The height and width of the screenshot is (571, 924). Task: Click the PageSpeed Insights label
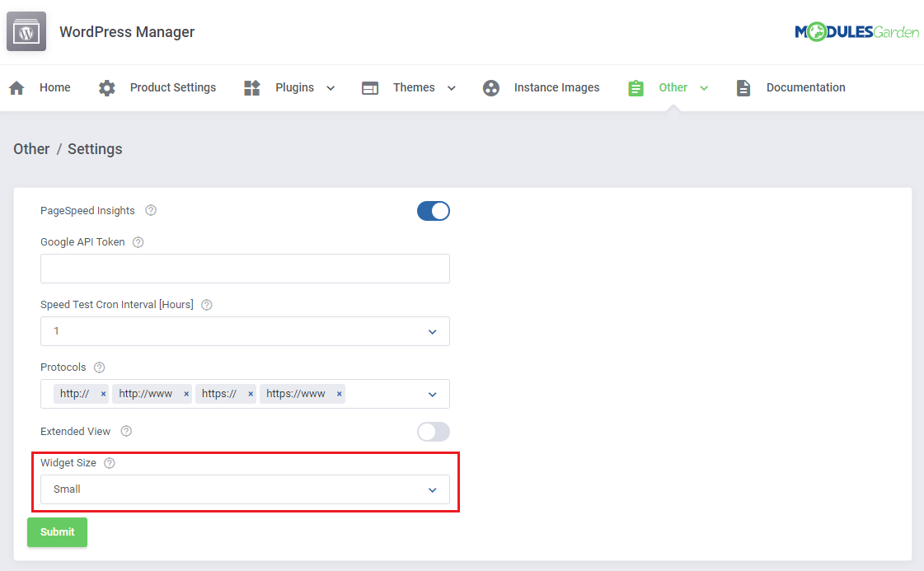click(x=87, y=211)
